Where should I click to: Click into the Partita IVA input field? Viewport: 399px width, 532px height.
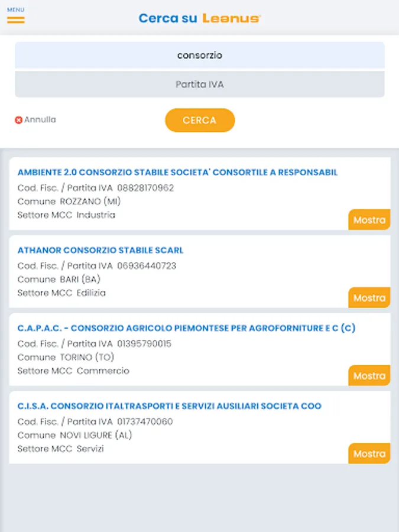[x=200, y=85]
